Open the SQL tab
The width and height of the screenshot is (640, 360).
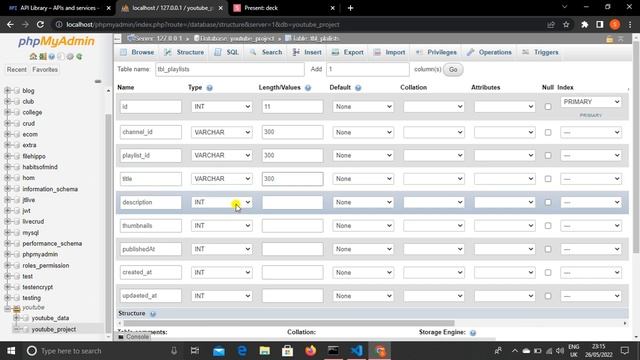(227, 52)
